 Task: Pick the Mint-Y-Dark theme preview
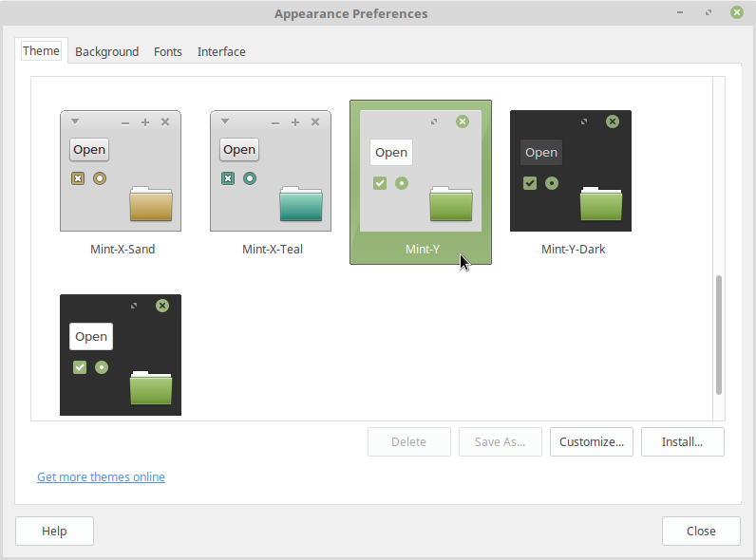pyautogui.click(x=571, y=171)
